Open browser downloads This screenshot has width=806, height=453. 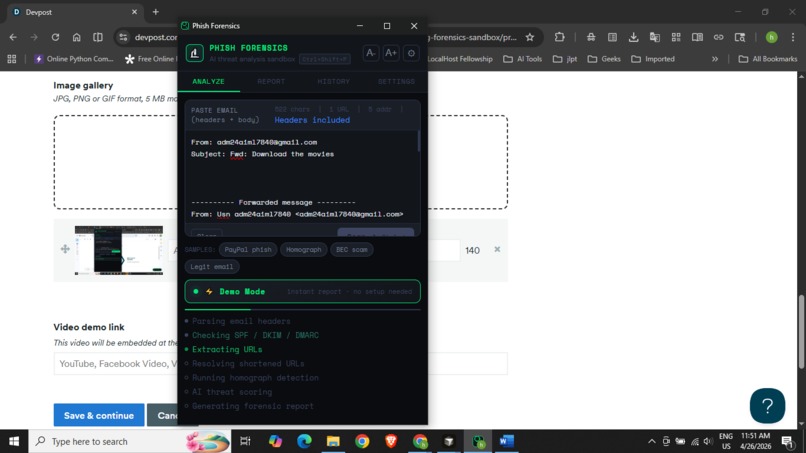pyautogui.click(x=633, y=37)
